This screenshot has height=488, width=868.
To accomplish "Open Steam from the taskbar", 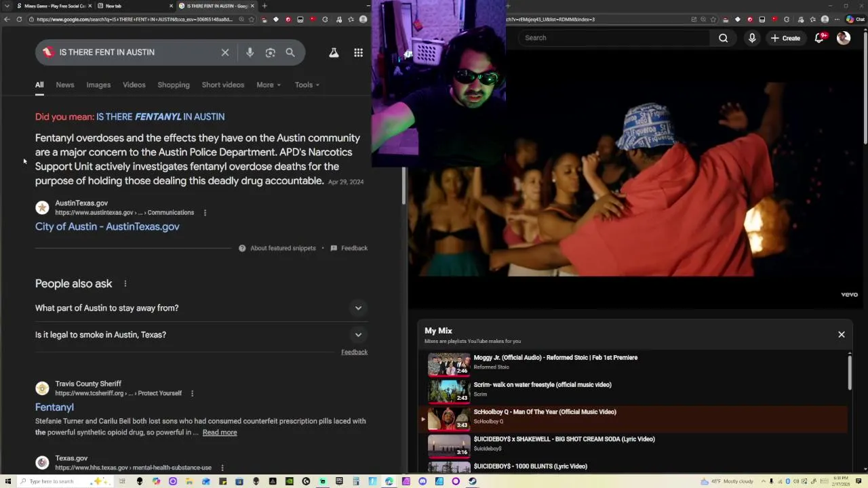I will tap(473, 481).
